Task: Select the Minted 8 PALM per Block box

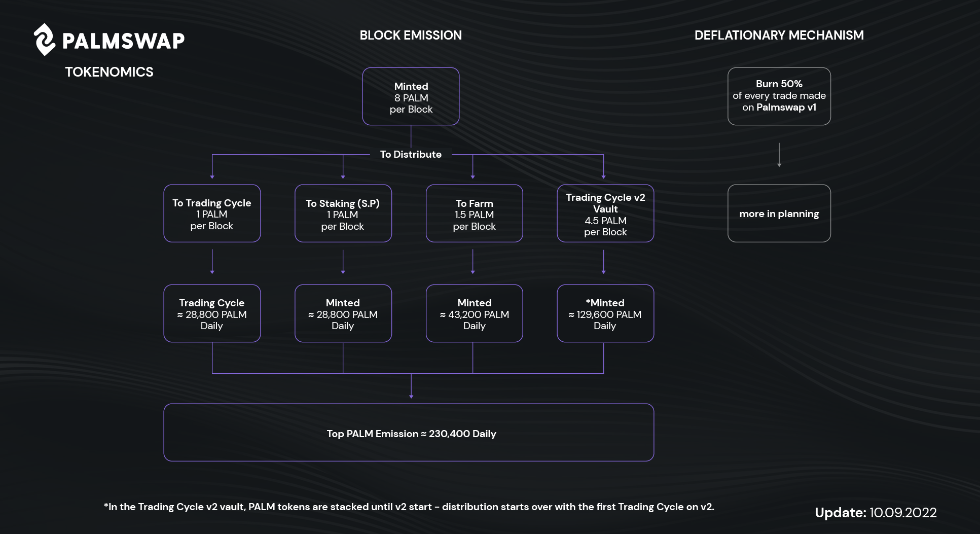Action: pyautogui.click(x=411, y=96)
